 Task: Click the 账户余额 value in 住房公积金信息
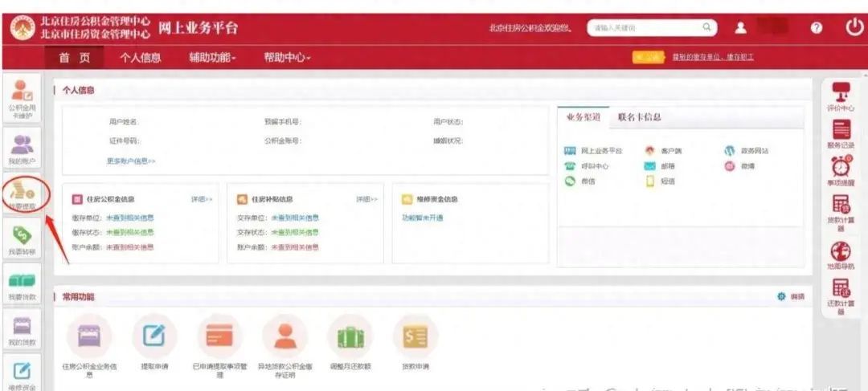click(130, 247)
